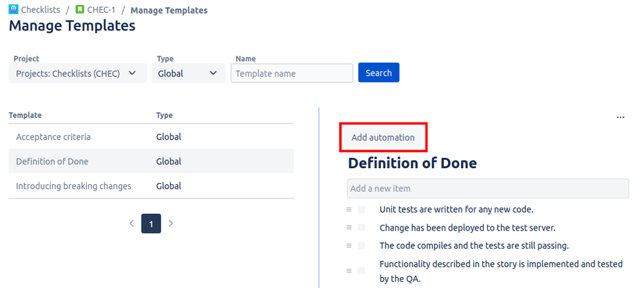
Task: Click the Definition of Done heading
Action: (x=413, y=163)
